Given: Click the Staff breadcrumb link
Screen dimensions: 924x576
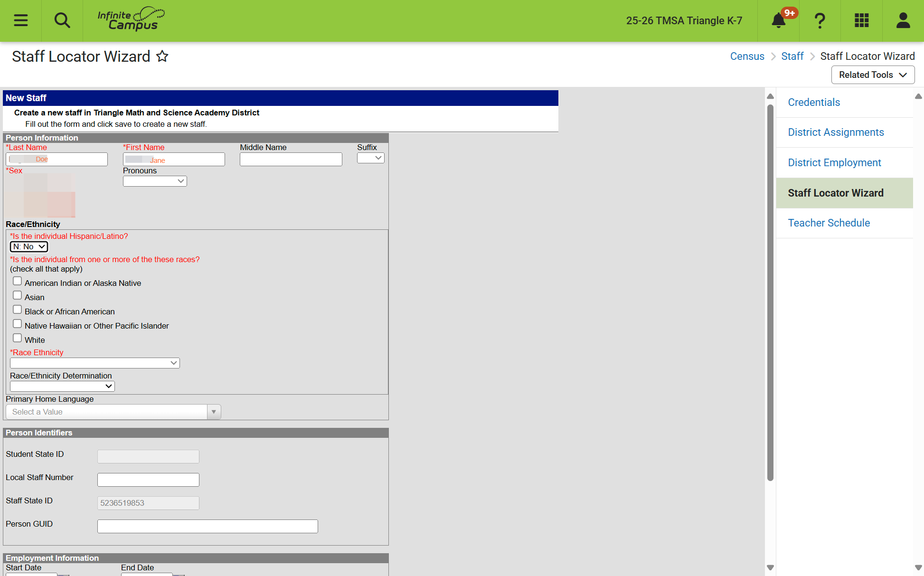Looking at the screenshot, I should (x=792, y=56).
